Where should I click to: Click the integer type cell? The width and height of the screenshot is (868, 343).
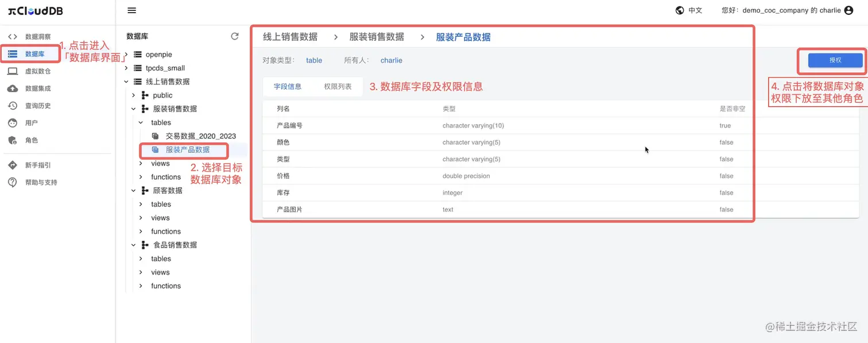point(452,193)
